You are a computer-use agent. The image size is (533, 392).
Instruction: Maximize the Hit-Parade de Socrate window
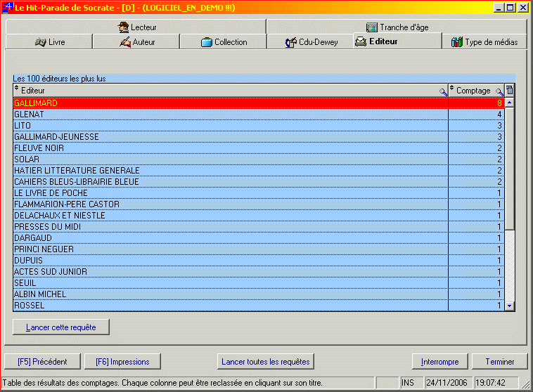(510, 8)
